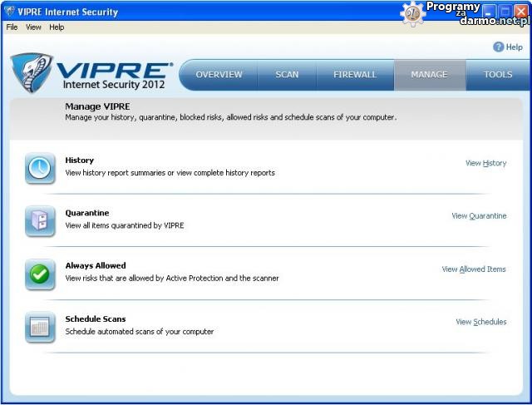Open the File menu
Viewport: 532px width, 405px height.
click(12, 27)
